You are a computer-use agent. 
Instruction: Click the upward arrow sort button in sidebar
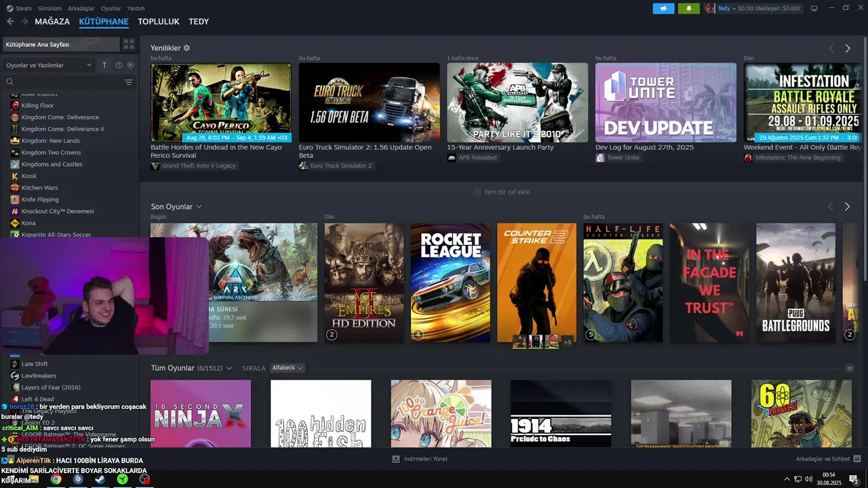(104, 65)
